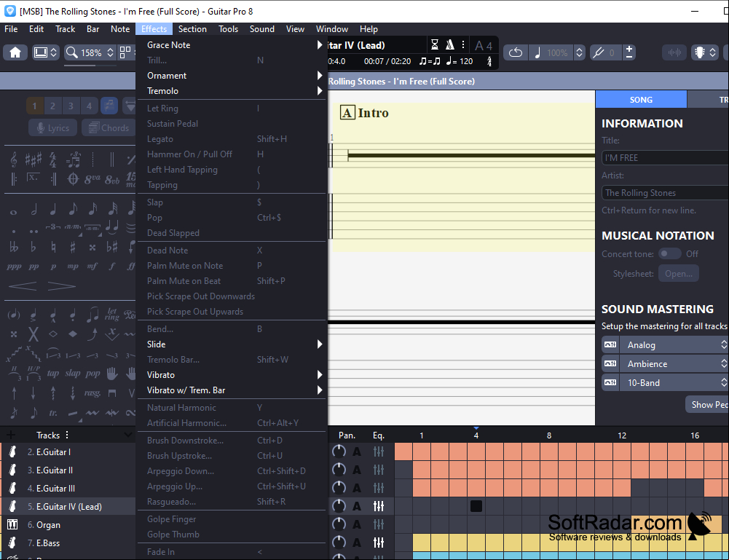The image size is (729, 560).
Task: Click the rasgueado icon in the palette
Action: pyautogui.click(x=92, y=393)
